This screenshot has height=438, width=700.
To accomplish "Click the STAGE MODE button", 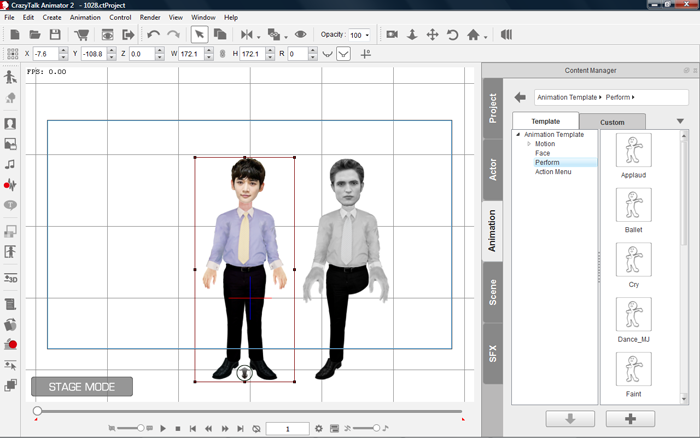I will pyautogui.click(x=81, y=386).
